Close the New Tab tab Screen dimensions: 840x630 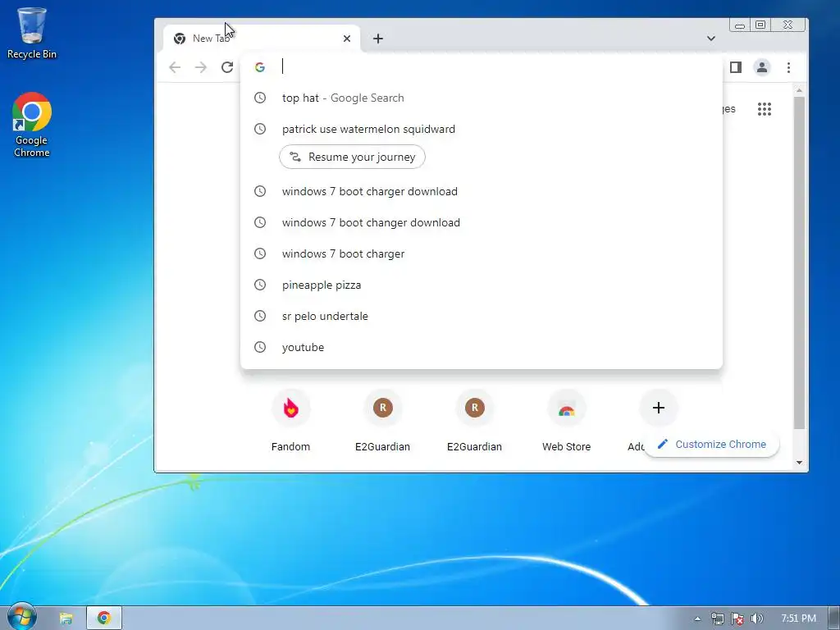click(x=347, y=39)
